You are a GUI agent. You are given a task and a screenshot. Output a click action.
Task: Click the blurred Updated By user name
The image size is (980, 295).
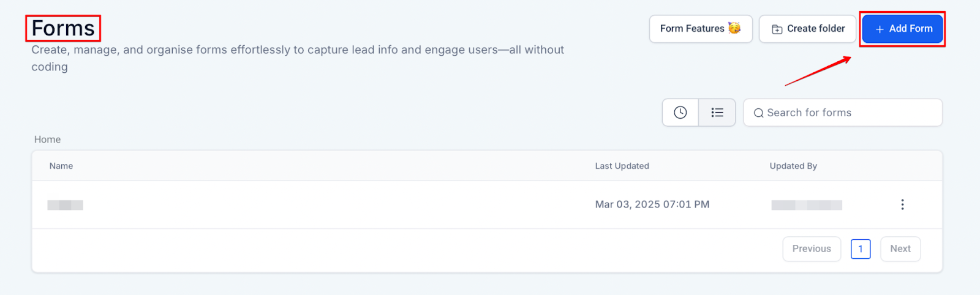click(x=807, y=205)
